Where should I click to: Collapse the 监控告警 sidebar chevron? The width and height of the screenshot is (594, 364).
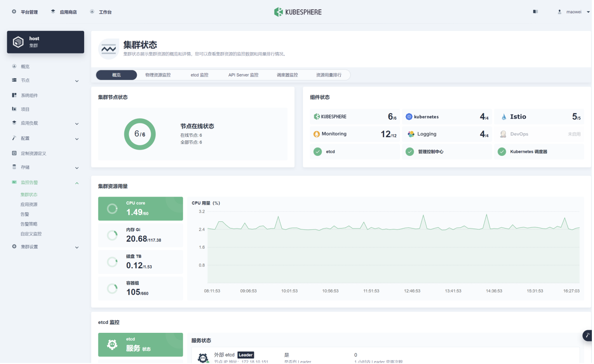(x=77, y=183)
